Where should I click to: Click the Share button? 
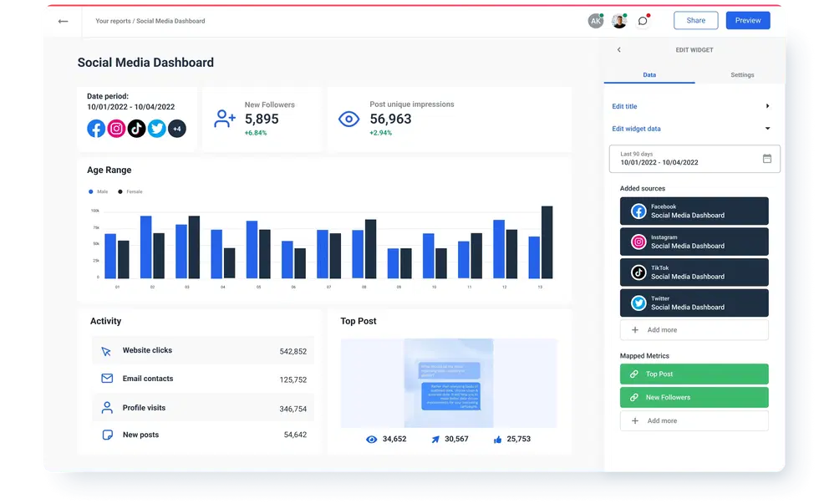[x=695, y=20]
